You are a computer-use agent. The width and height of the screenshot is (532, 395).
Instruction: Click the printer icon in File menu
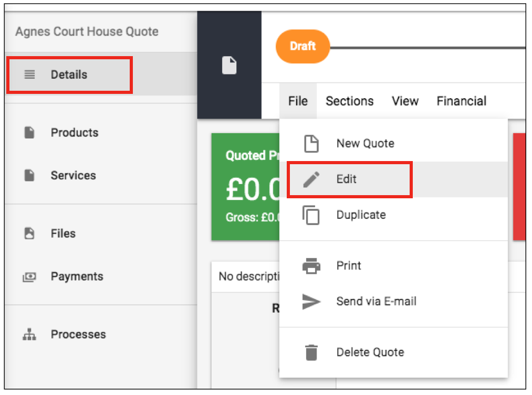(311, 265)
